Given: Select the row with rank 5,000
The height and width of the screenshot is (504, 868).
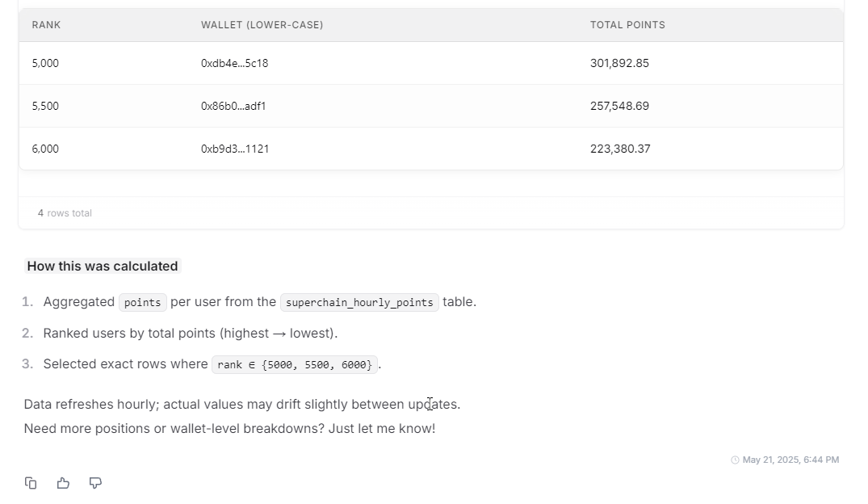Looking at the screenshot, I should point(431,63).
